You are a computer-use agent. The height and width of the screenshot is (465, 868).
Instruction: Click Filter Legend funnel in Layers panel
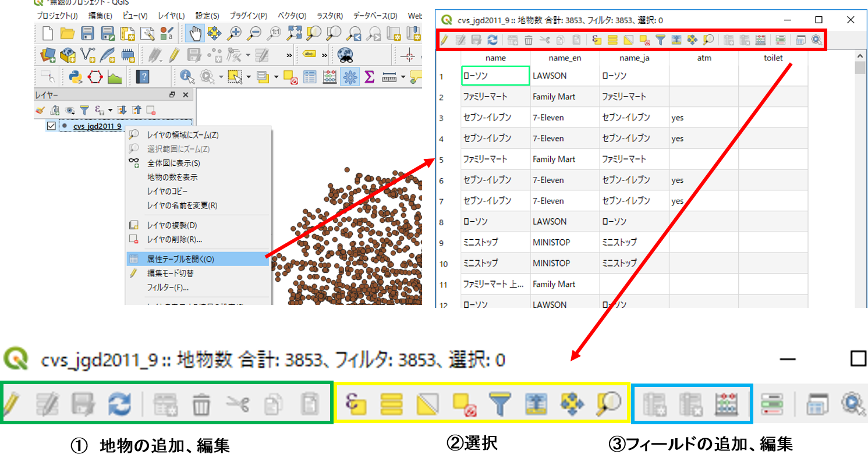pos(84,109)
